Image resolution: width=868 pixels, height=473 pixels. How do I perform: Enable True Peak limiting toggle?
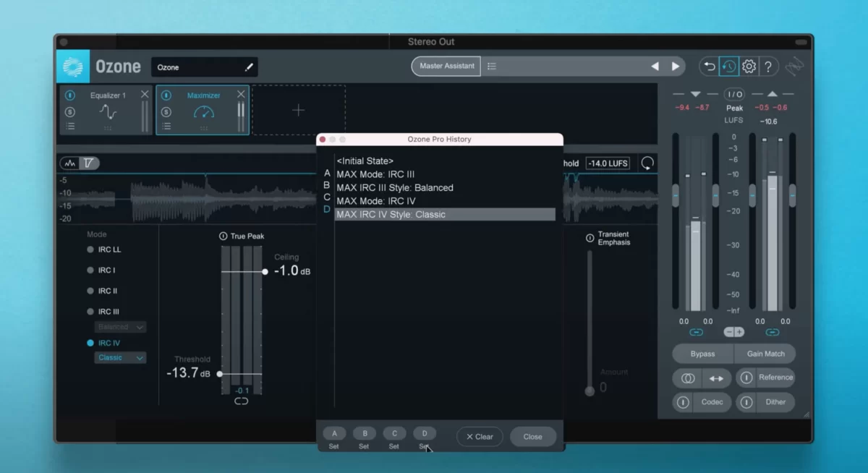(223, 236)
